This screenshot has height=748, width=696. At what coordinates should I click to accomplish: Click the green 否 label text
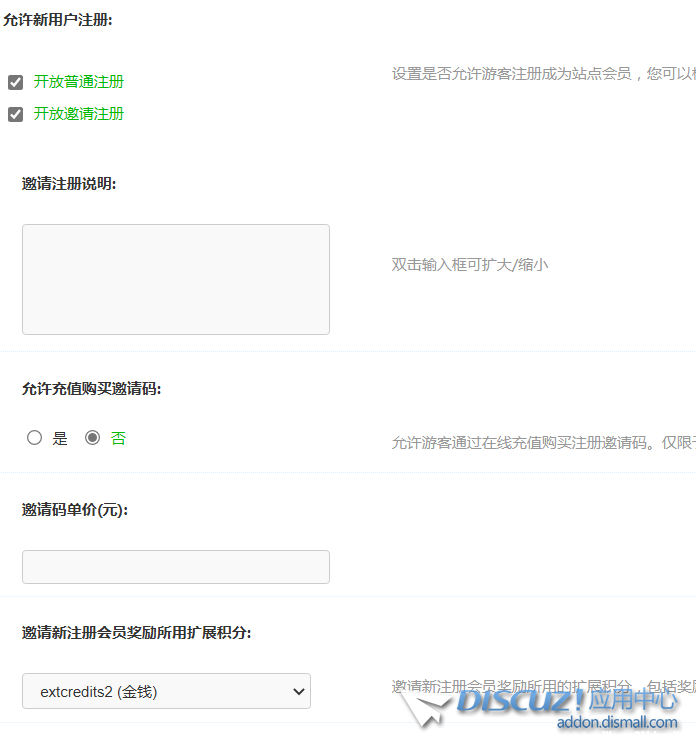[118, 438]
